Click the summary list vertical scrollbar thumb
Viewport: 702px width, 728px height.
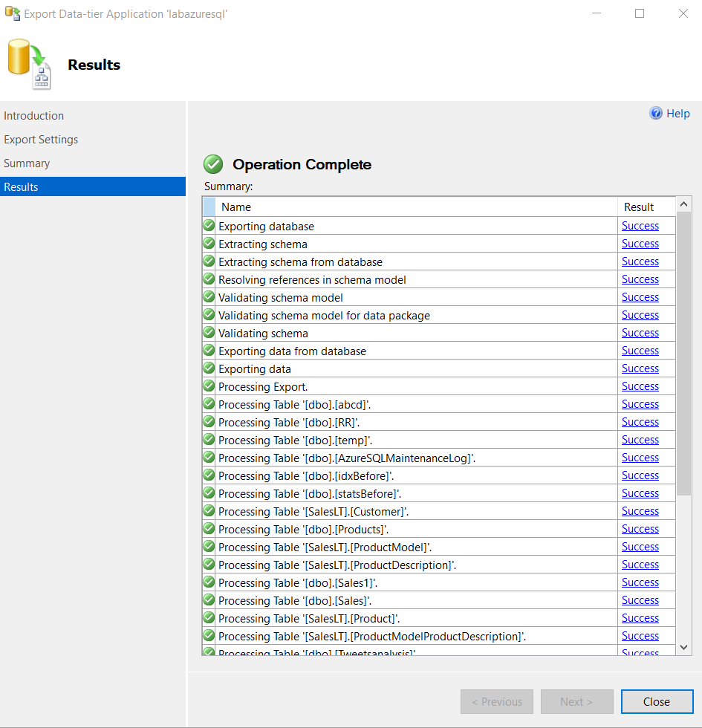[683, 354]
